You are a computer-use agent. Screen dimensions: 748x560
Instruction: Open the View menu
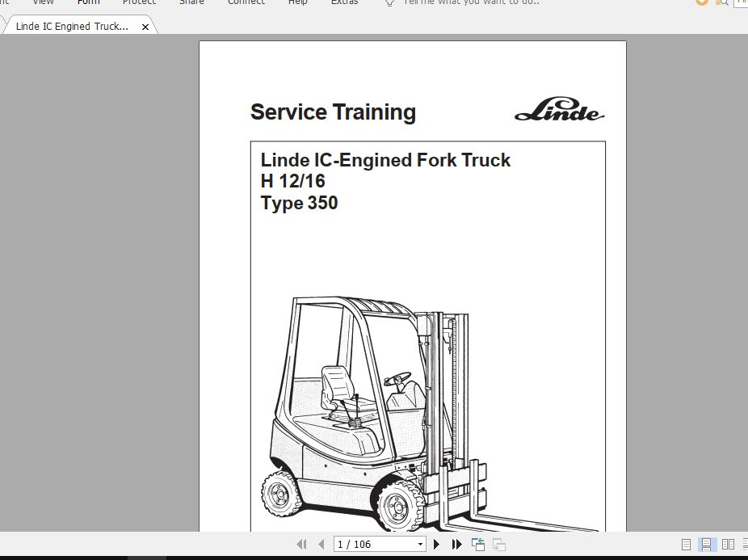43,2
